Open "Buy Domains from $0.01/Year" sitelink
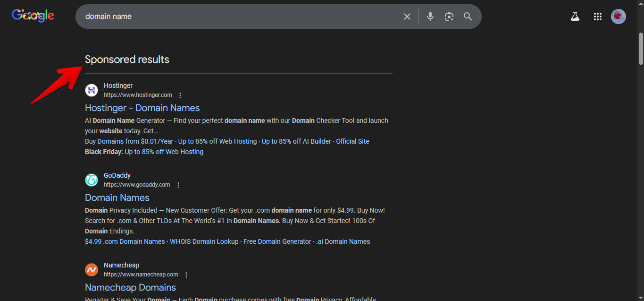Image resolution: width=644 pixels, height=301 pixels. (x=129, y=141)
